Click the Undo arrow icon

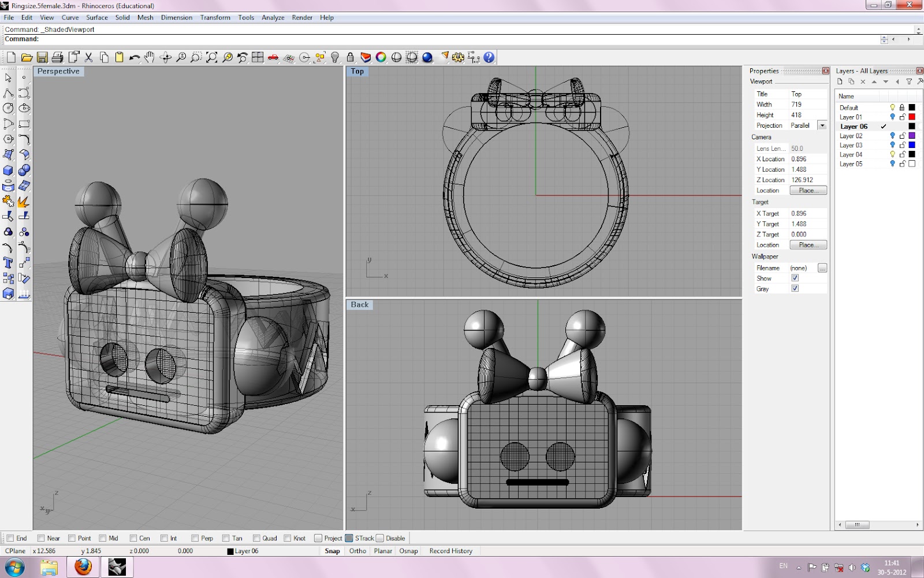click(134, 57)
